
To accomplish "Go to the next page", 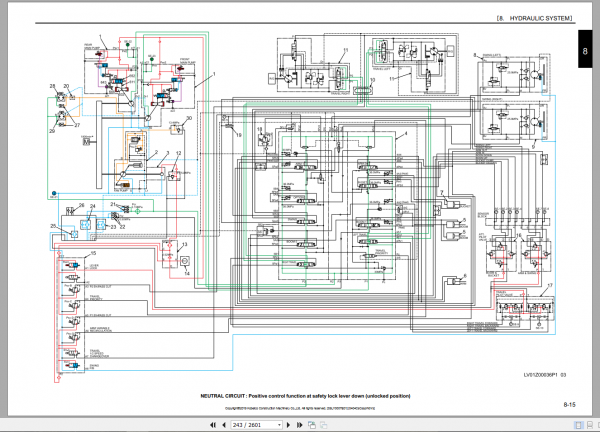I will coord(289,425).
